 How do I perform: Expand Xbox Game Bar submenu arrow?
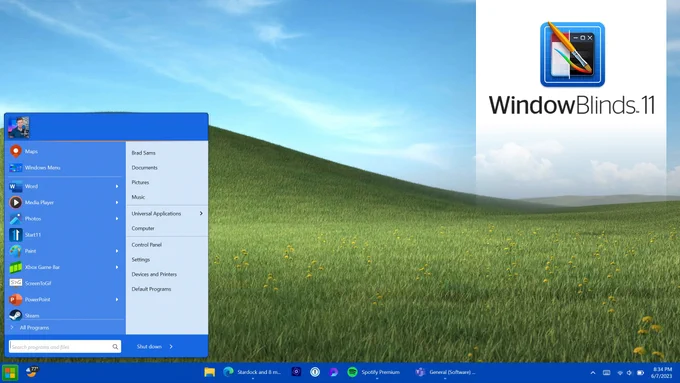coord(117,267)
